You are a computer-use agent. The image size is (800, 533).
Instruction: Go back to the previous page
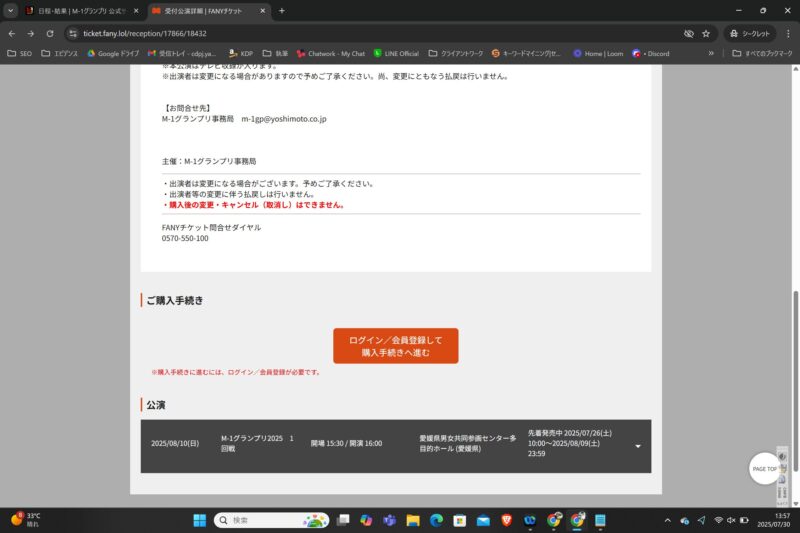pos(12,34)
